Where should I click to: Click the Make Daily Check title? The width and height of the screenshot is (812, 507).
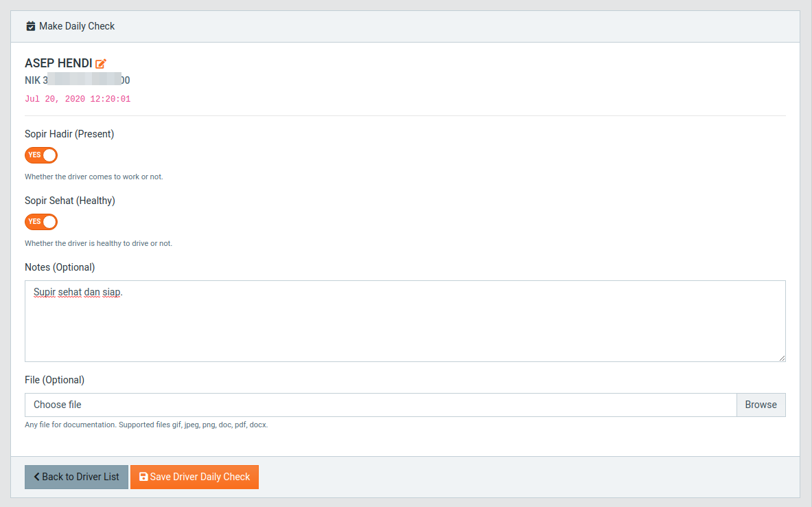tap(77, 26)
